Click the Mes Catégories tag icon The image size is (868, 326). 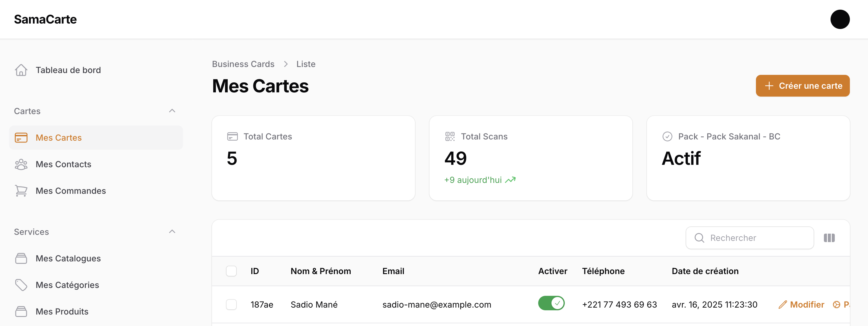click(x=21, y=285)
